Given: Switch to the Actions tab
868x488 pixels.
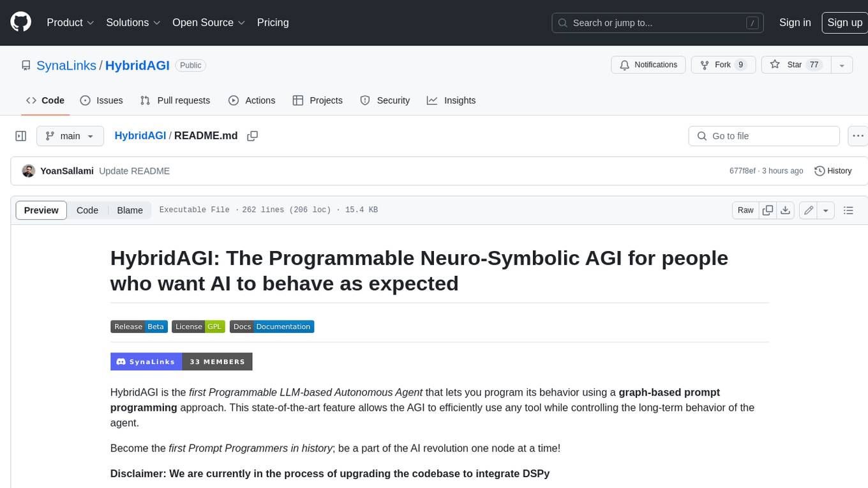Looking at the screenshot, I should click(x=252, y=100).
